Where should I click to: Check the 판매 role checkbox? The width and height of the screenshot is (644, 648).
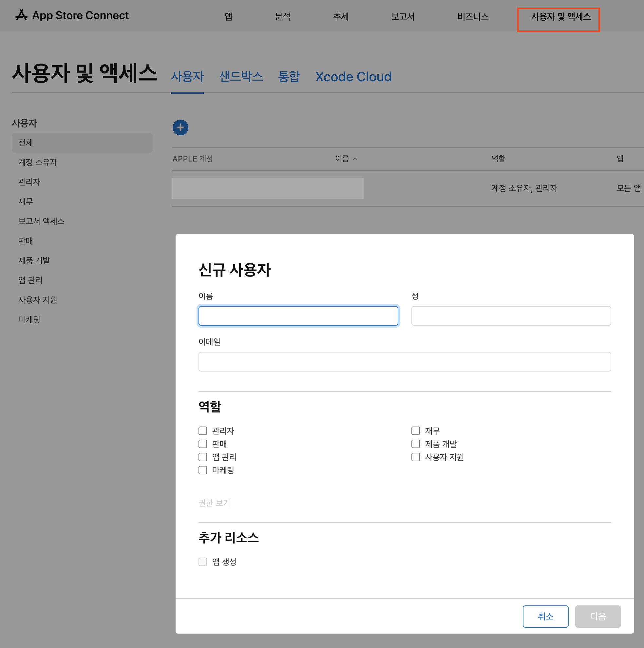click(202, 444)
